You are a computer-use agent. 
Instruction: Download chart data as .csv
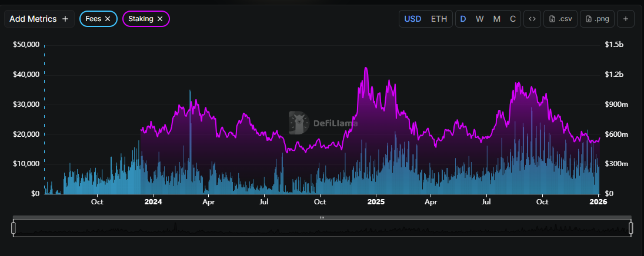point(560,19)
